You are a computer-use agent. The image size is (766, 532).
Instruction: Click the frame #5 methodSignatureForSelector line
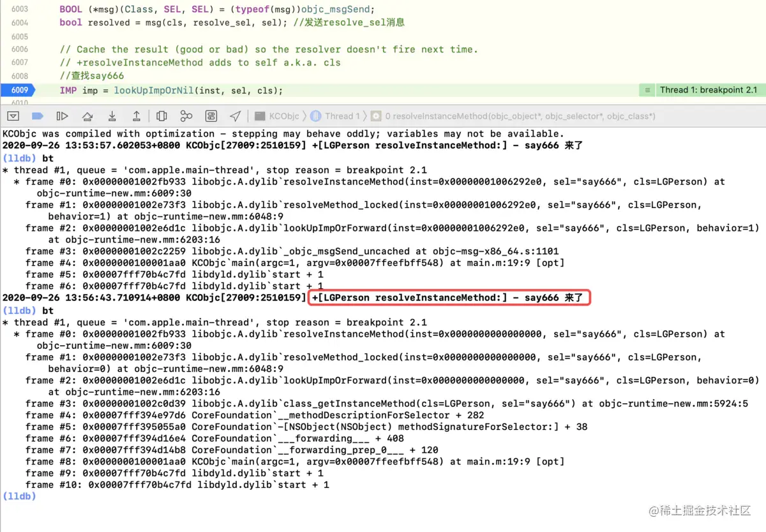(x=306, y=427)
